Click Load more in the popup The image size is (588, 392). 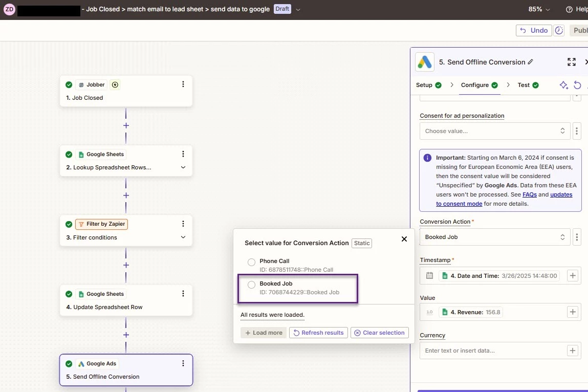tap(264, 333)
